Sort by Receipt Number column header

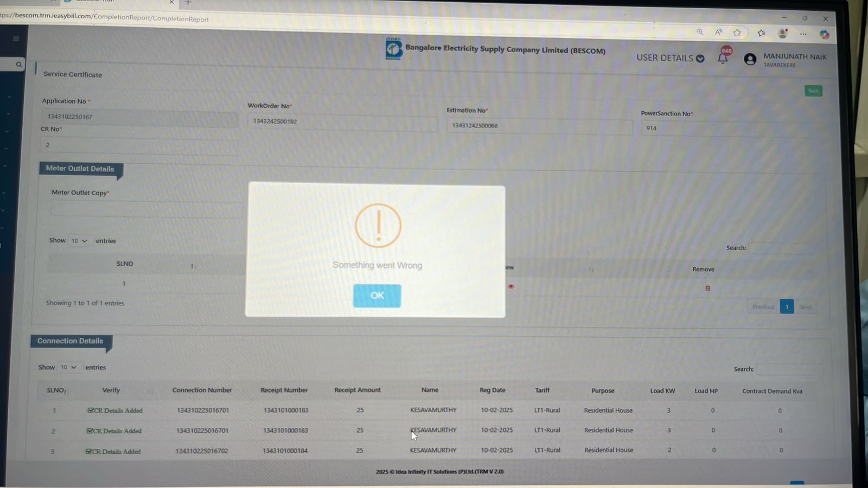(284, 390)
